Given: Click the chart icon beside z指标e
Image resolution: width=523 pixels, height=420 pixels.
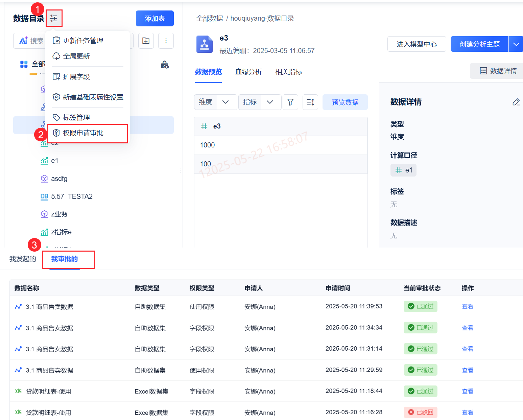Looking at the screenshot, I should pos(44,232).
